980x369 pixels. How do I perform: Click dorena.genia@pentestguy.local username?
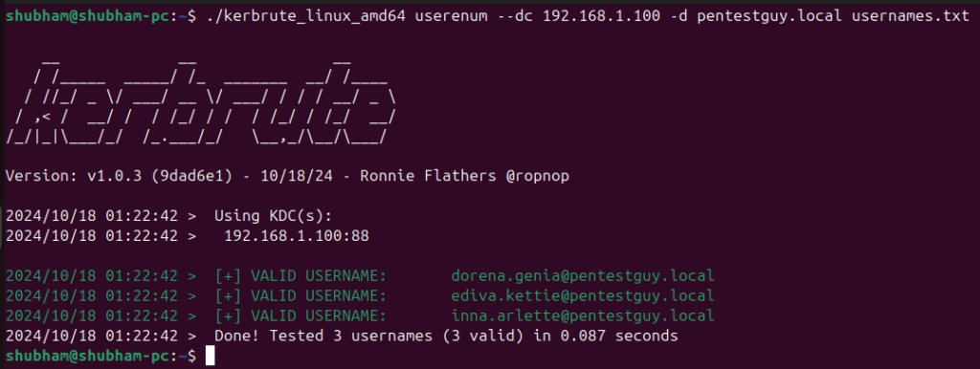(x=583, y=276)
